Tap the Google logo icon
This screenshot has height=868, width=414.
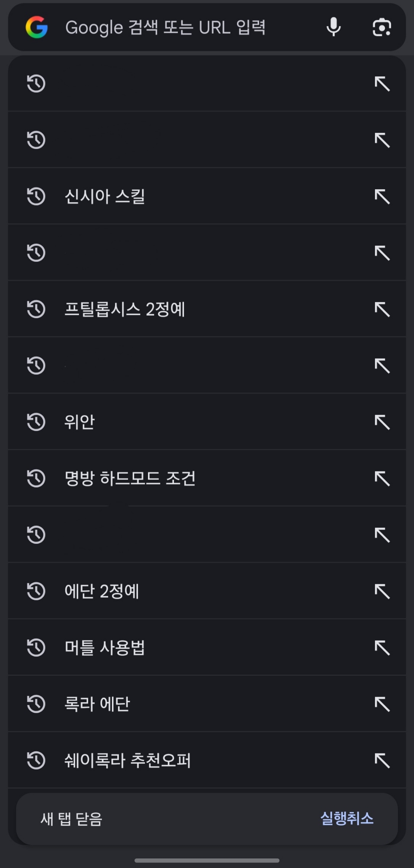pyautogui.click(x=36, y=27)
